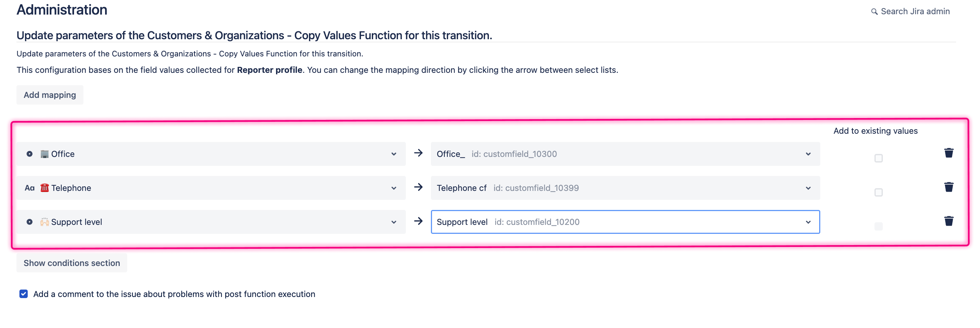The image size is (980, 328).
Task: Check Add to existing values for Telephone mapping
Action: point(878,192)
